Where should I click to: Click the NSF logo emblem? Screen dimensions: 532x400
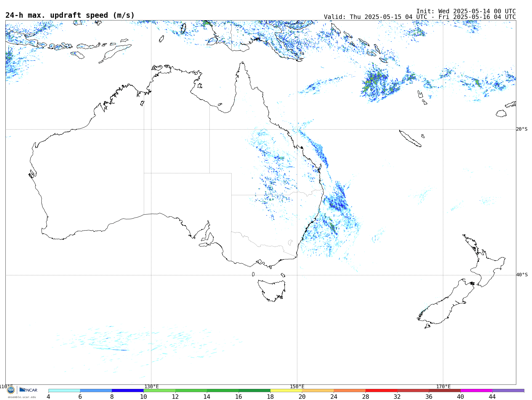pyautogui.click(x=11, y=390)
